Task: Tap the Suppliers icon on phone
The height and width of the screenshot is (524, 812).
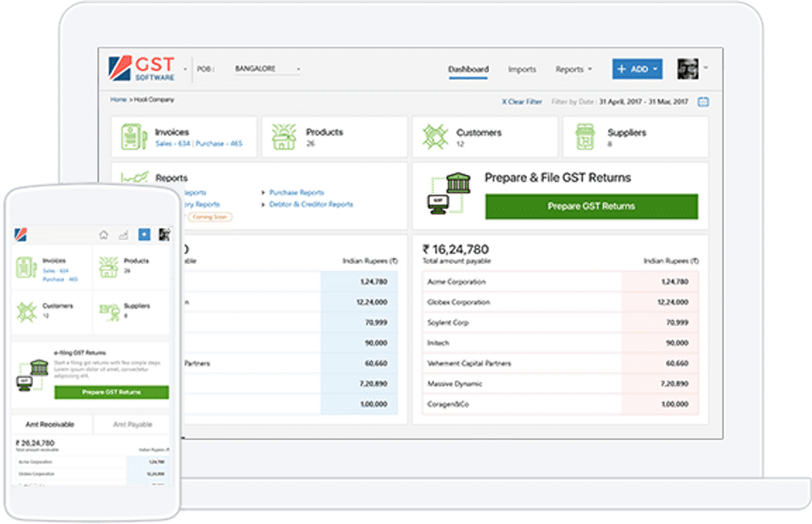Action: pyautogui.click(x=109, y=312)
